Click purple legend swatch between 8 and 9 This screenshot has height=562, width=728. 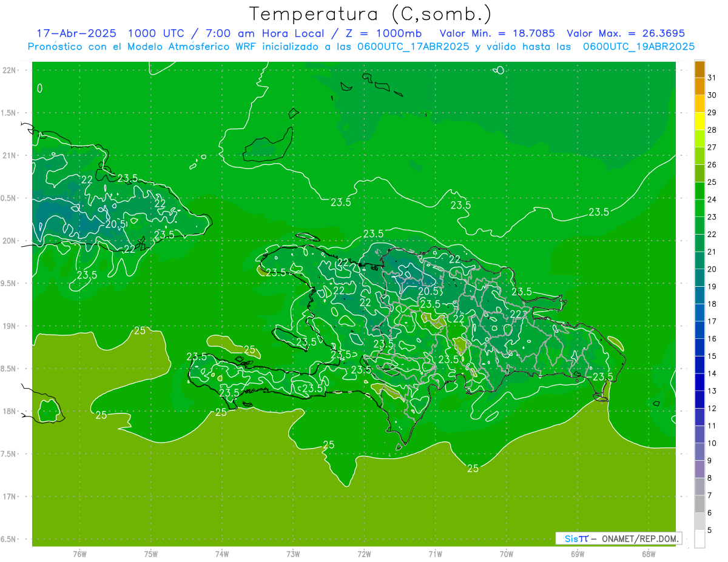coord(699,469)
